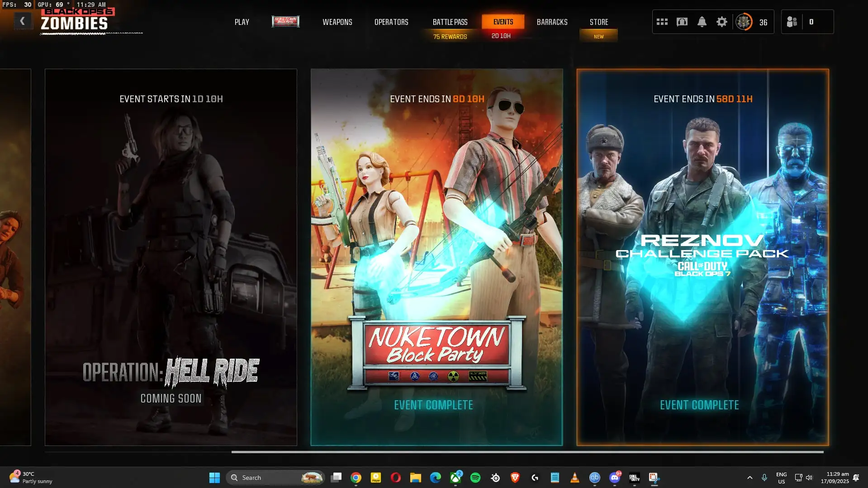This screenshot has height=488, width=868.
Task: Click the Nuketown Block Party nav icon
Action: click(285, 21)
